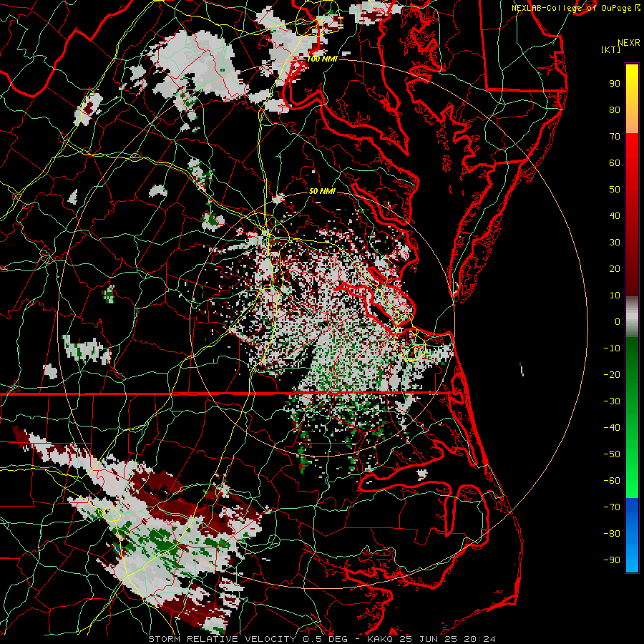644x644 pixels.
Task: Click the -50 value on velocity scale
Action: point(612,454)
